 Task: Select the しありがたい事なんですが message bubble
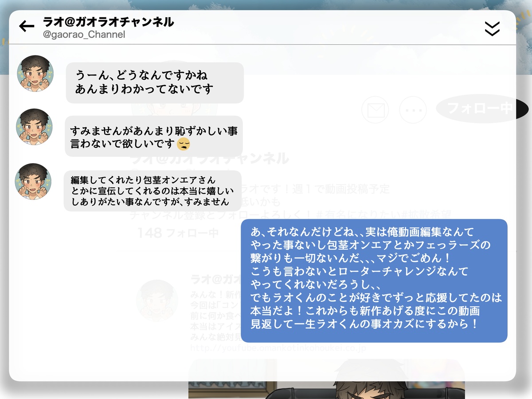(x=153, y=191)
